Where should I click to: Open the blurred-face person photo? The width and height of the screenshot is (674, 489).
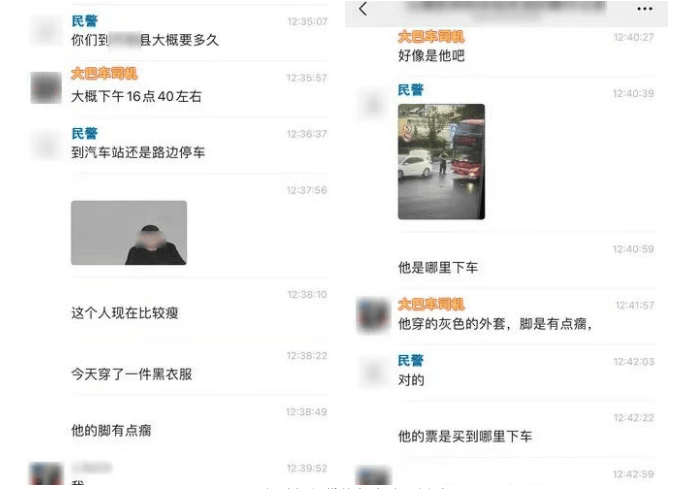pos(129,232)
